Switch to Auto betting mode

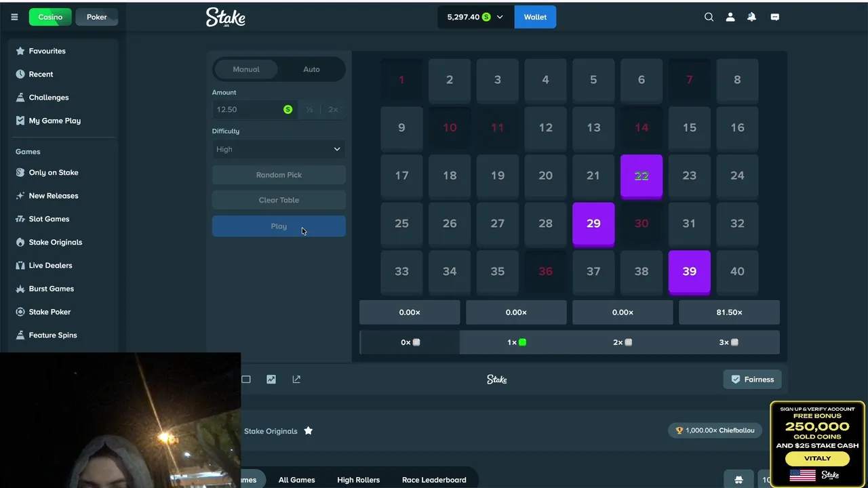click(x=311, y=69)
